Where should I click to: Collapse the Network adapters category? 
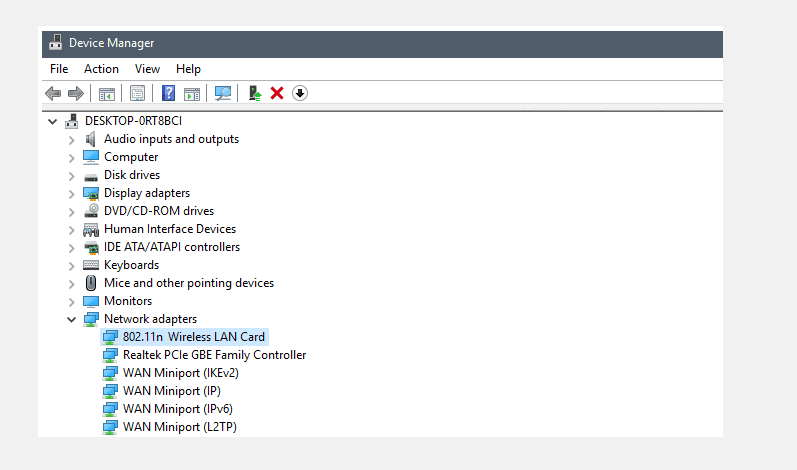tap(72, 320)
